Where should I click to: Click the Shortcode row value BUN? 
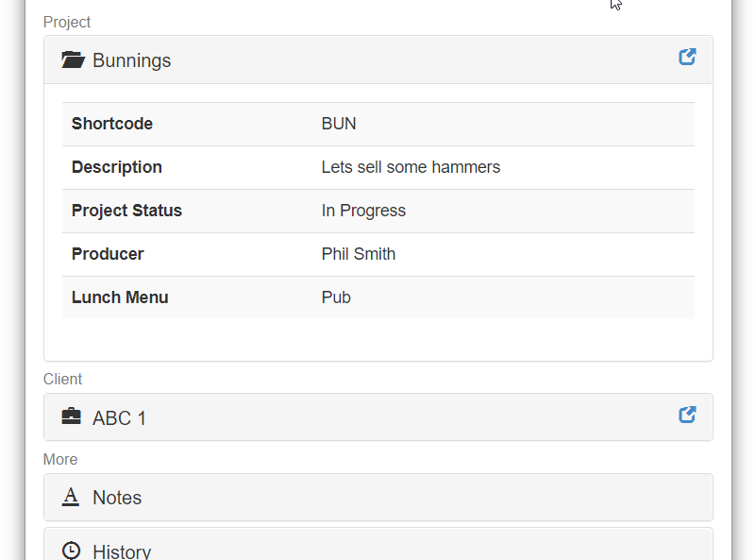(339, 124)
